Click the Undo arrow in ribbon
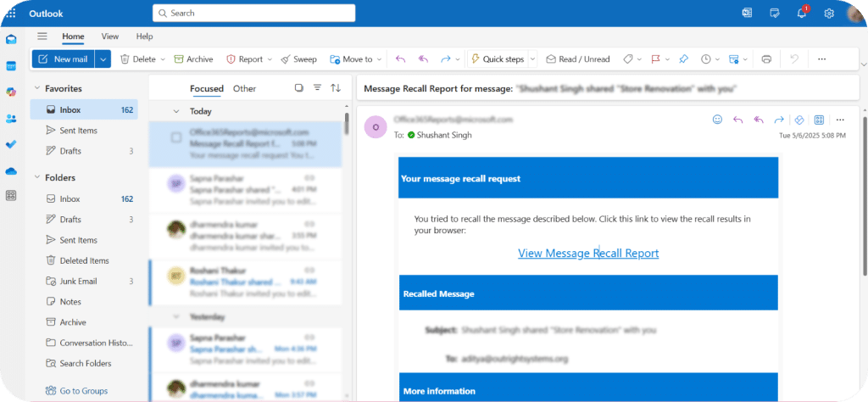Image resolution: width=868 pixels, height=402 pixels. (794, 59)
